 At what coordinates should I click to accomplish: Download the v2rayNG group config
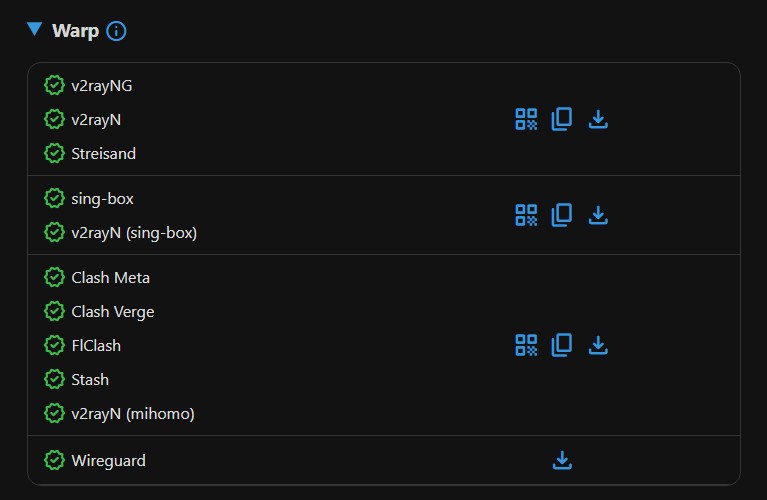coord(598,120)
